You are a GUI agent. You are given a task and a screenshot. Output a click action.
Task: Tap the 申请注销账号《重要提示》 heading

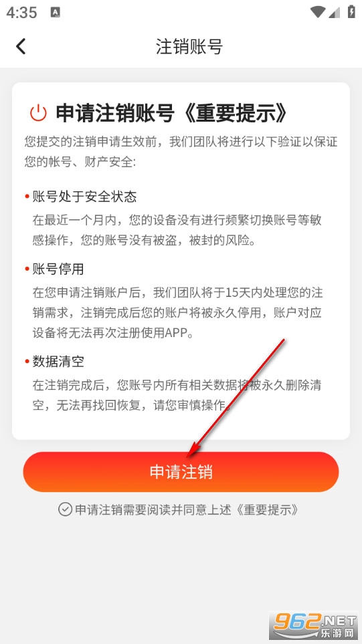[172, 113]
